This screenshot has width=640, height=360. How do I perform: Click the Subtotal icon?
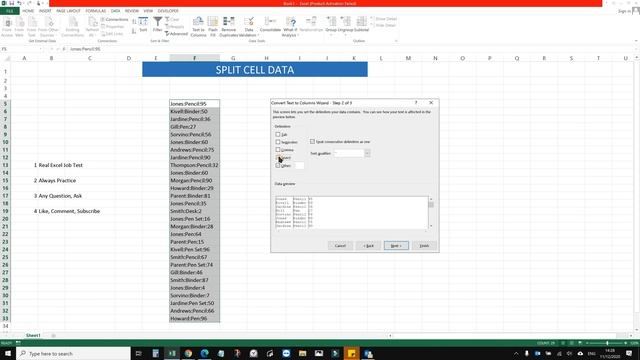tap(361, 24)
